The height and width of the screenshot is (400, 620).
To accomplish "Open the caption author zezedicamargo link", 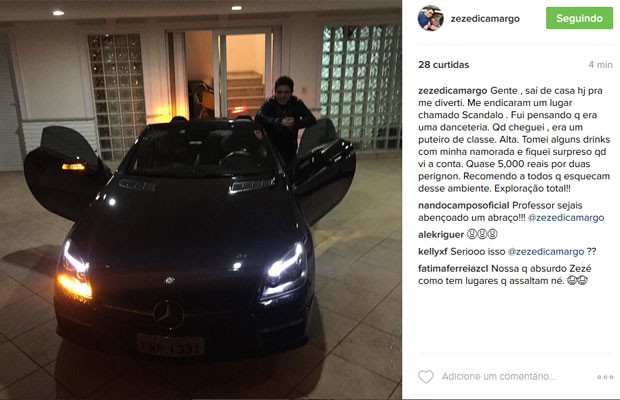I will click(x=453, y=91).
